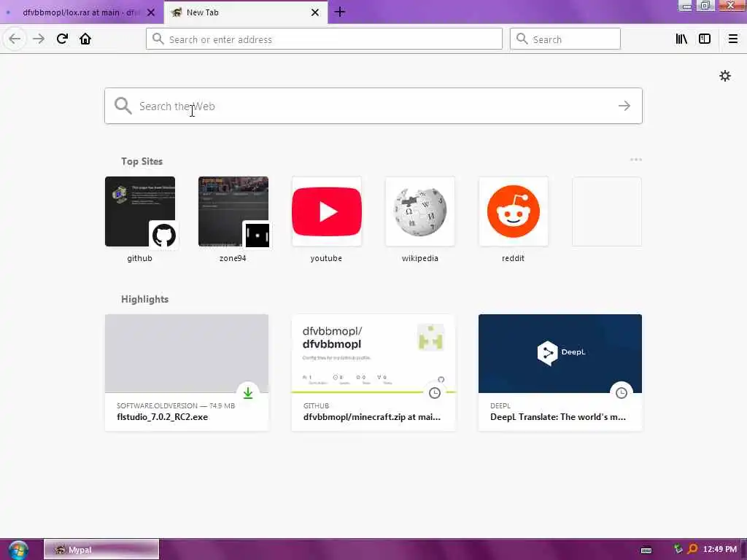
Task: Open the reddit top site tile
Action: (x=514, y=212)
